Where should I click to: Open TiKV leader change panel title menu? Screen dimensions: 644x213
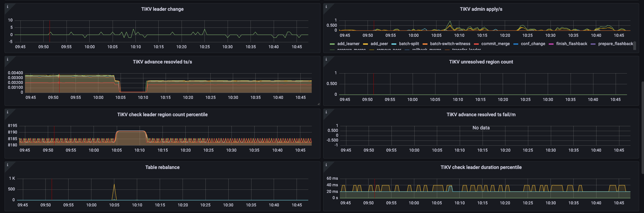pos(162,9)
